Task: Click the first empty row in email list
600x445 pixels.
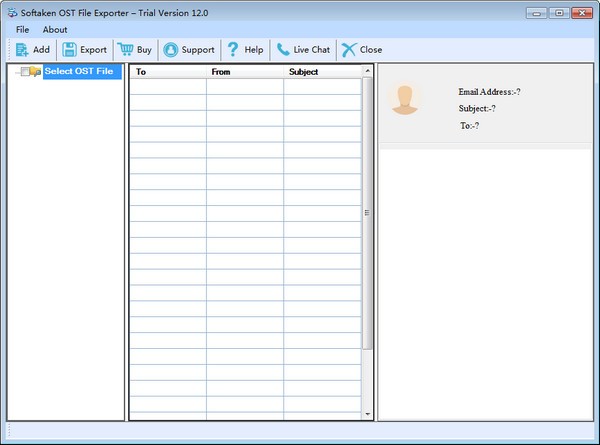Action: [x=245, y=86]
